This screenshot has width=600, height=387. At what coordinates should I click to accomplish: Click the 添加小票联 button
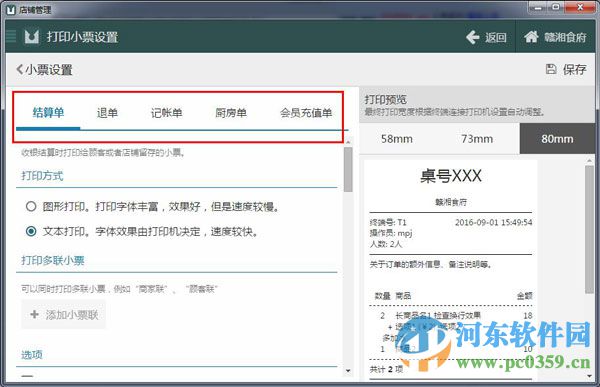(64, 315)
